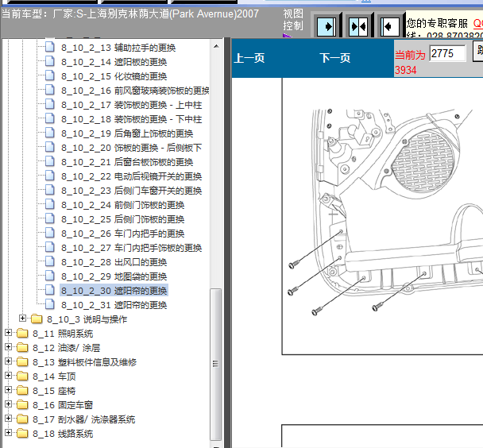Screen dimensions: 483x448
Task: Go to next page with 下一页
Action: click(334, 58)
